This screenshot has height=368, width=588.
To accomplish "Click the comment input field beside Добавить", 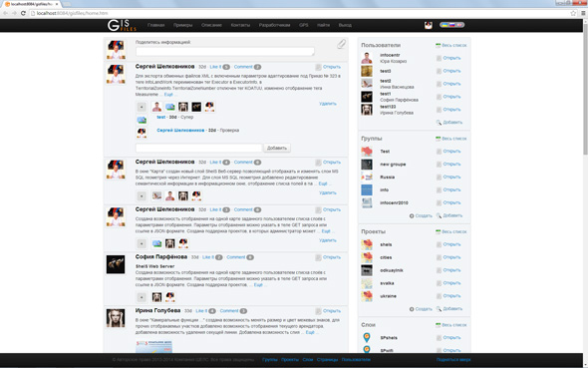I will (198, 148).
